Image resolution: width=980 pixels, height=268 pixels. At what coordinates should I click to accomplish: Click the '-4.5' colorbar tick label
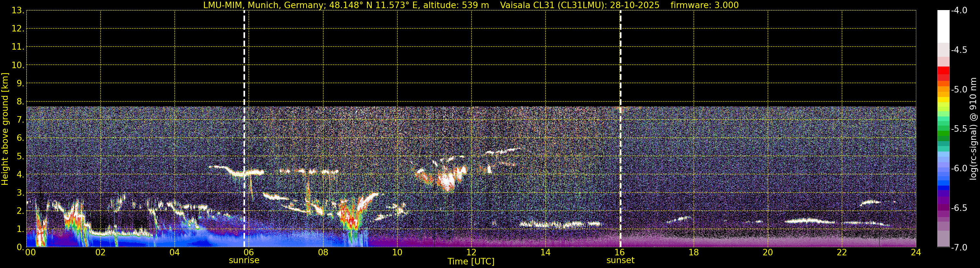959,50
